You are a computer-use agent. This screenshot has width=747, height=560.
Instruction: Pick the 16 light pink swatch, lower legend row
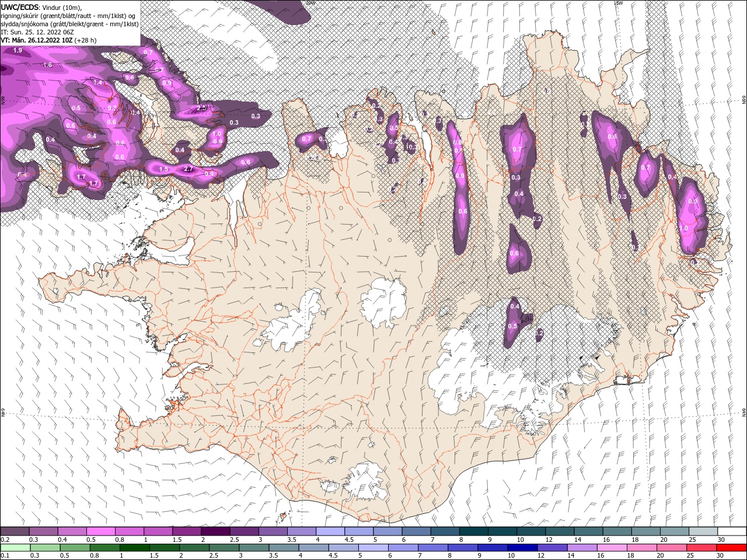tap(612, 548)
